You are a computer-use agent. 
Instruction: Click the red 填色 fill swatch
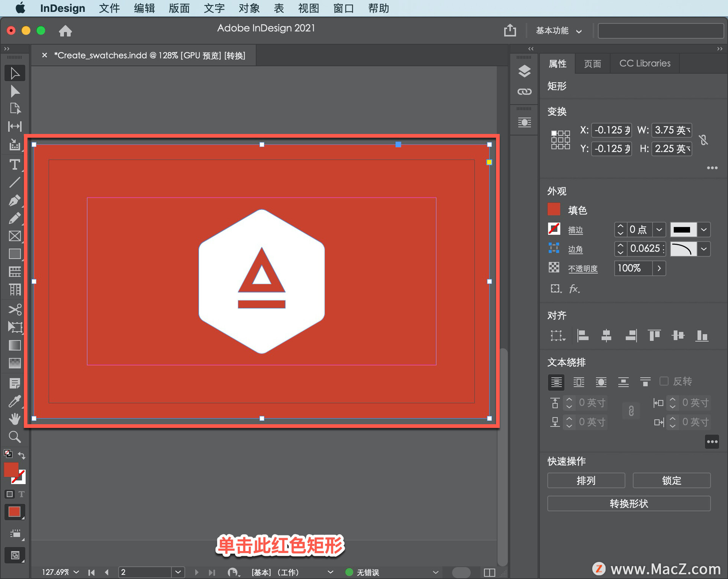[554, 209]
